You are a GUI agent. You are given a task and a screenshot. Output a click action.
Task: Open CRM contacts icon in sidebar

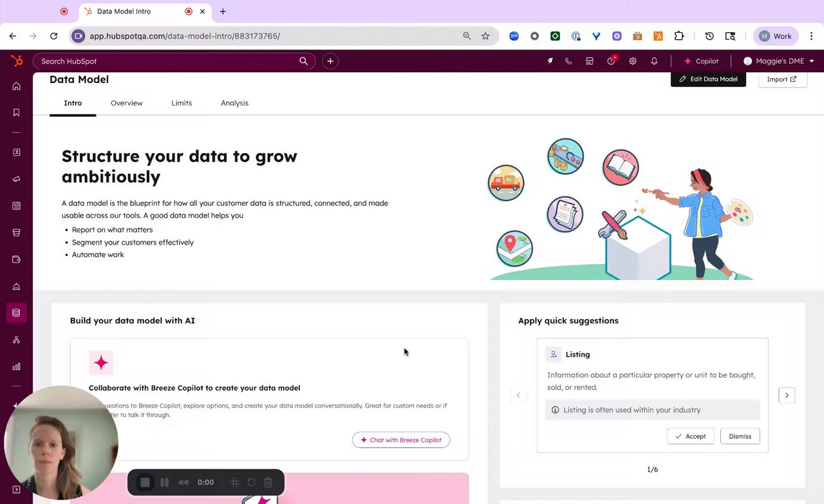[x=17, y=153]
